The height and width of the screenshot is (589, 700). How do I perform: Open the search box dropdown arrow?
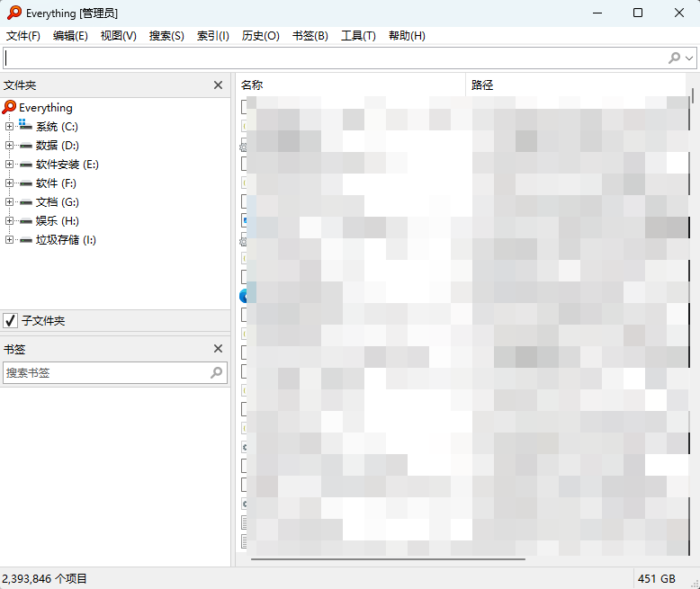(689, 58)
